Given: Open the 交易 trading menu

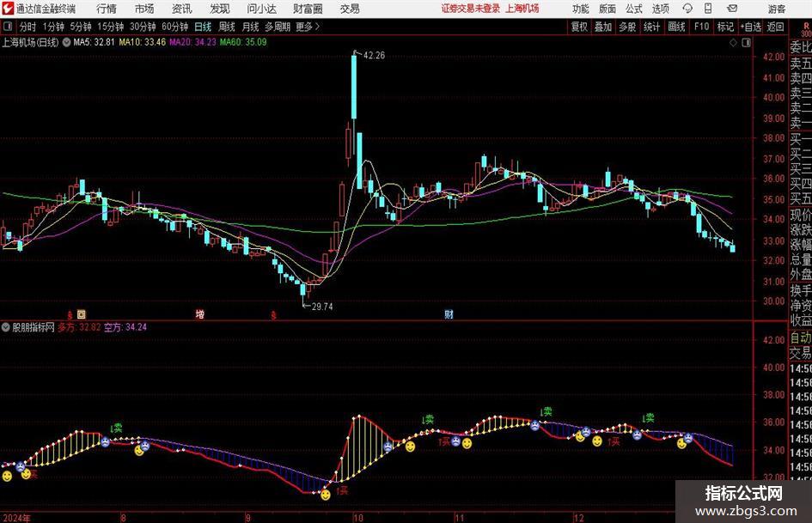Looking at the screenshot, I should coord(350,9).
